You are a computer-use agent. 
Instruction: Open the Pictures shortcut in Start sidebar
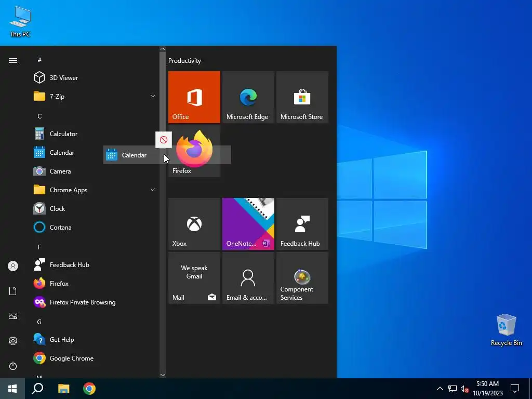(13, 316)
